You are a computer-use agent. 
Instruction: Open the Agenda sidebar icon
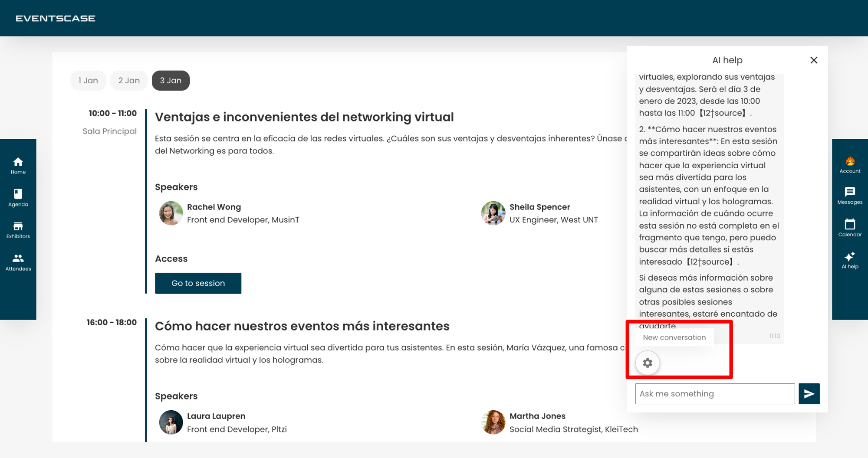(x=18, y=198)
